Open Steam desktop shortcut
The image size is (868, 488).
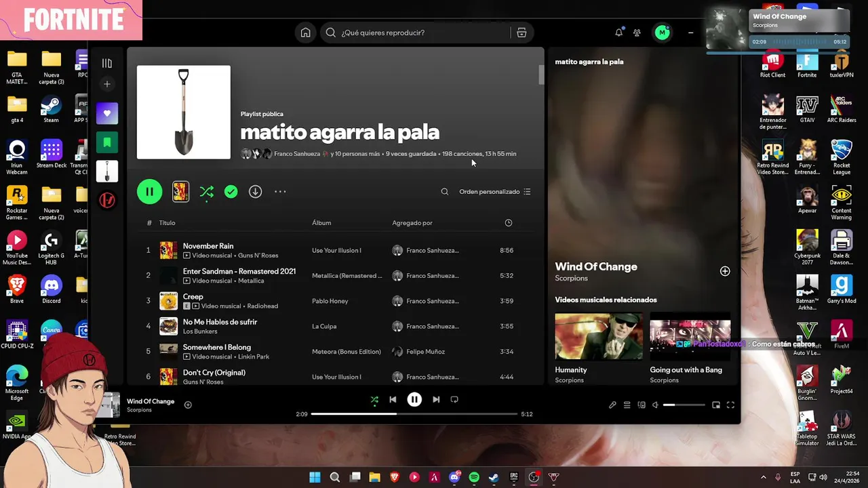pyautogui.click(x=51, y=109)
